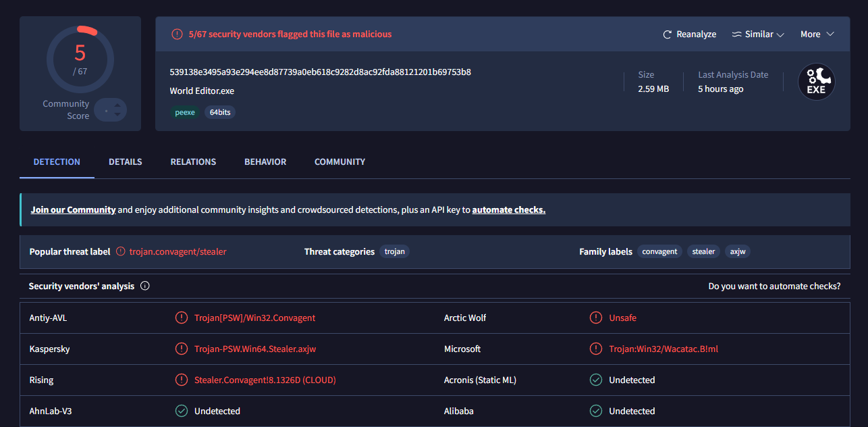Click the warning icon beside trojan.convagent/stealer
868x427 pixels.
pos(121,251)
